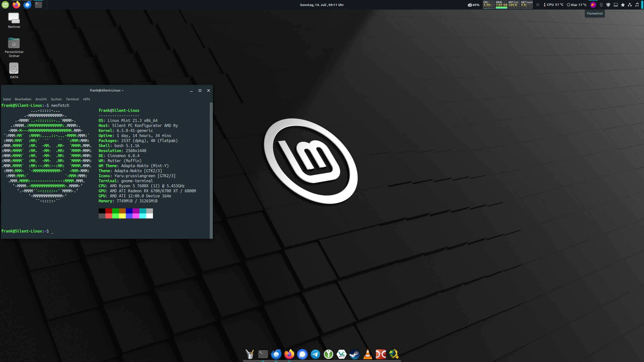The image size is (644, 362).
Task: Start VeraCrypt from the dock
Action: point(341,354)
